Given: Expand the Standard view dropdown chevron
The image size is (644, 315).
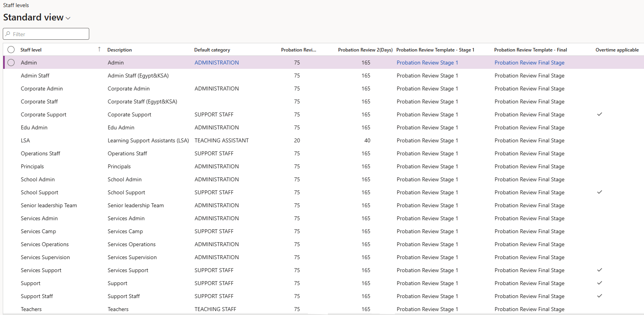Looking at the screenshot, I should 68,18.
